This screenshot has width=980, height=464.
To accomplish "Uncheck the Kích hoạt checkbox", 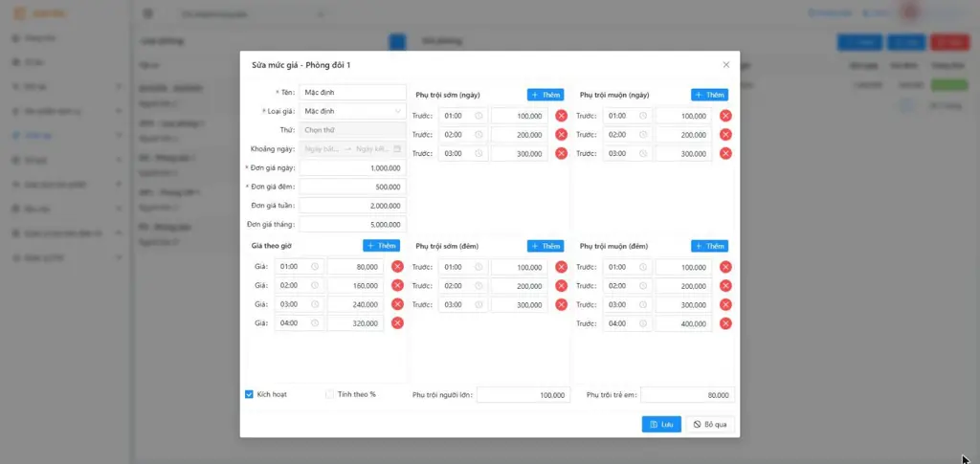I will point(249,394).
